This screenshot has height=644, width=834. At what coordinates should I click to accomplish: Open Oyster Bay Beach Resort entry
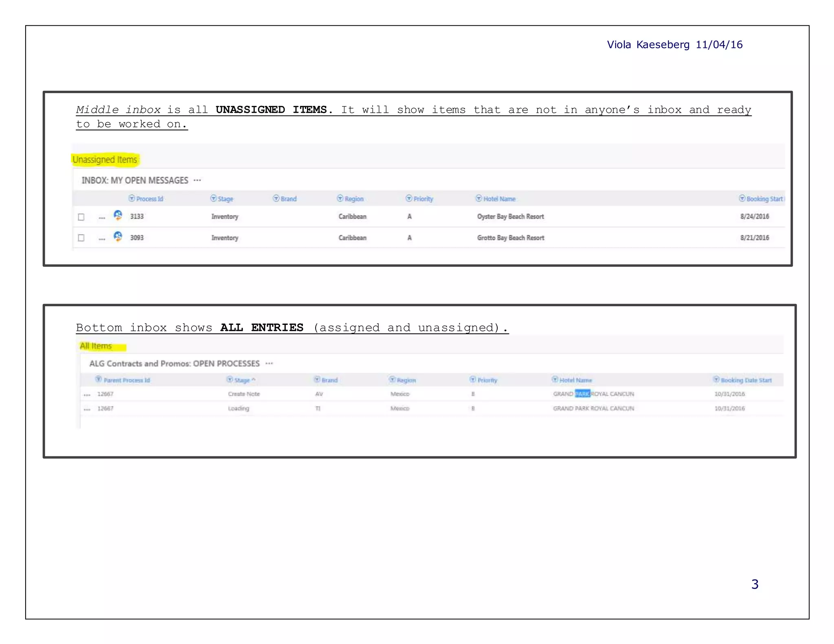(510, 217)
